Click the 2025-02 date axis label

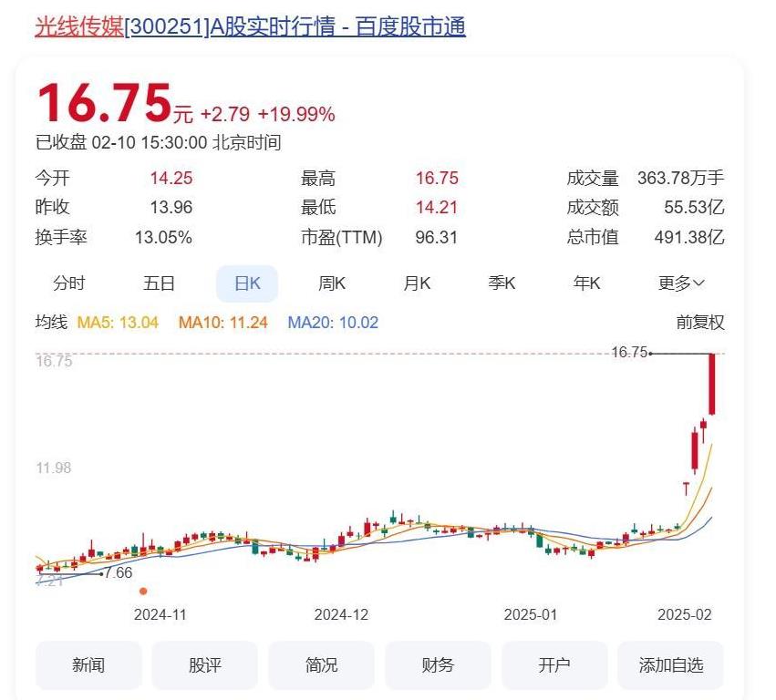click(685, 615)
